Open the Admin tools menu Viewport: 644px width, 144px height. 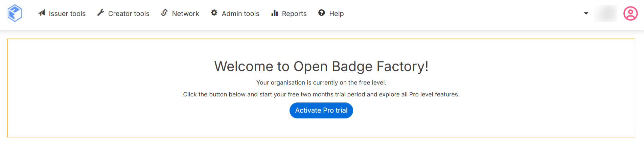pos(240,14)
